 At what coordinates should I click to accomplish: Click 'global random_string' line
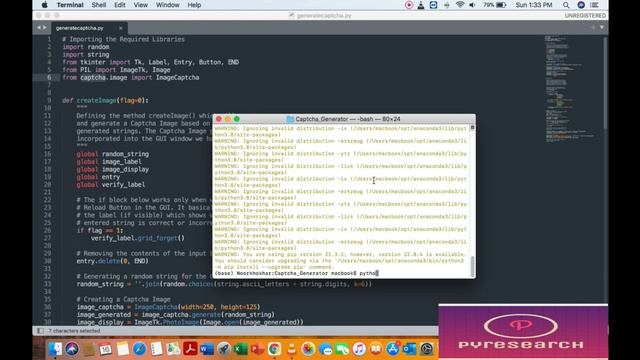click(x=113, y=154)
